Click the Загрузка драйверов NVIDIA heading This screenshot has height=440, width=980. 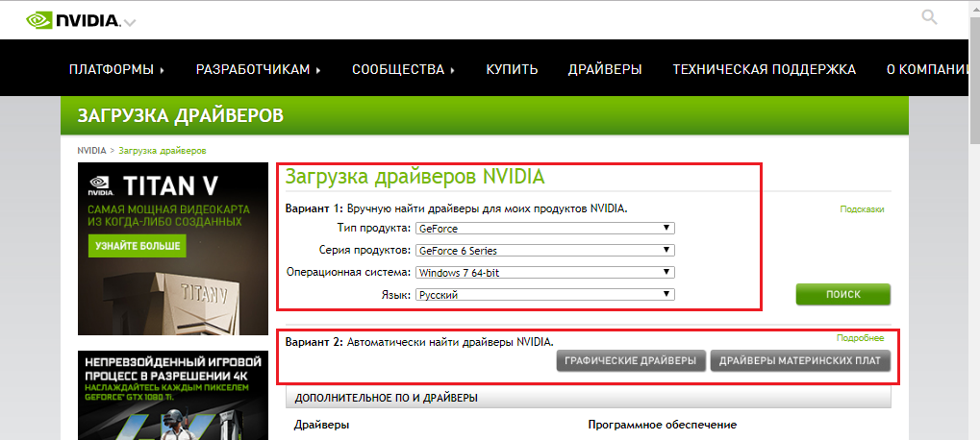[x=415, y=177]
